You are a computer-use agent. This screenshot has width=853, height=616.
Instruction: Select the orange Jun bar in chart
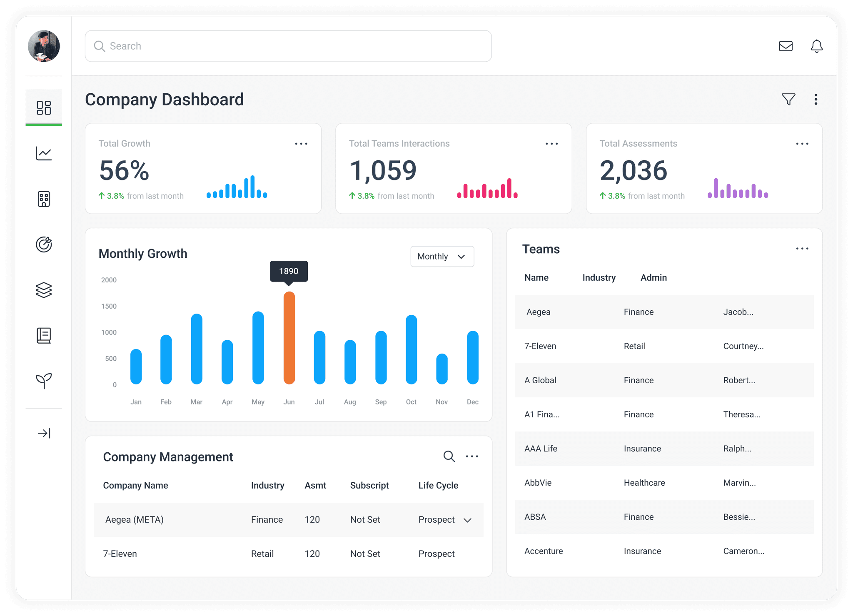point(289,338)
